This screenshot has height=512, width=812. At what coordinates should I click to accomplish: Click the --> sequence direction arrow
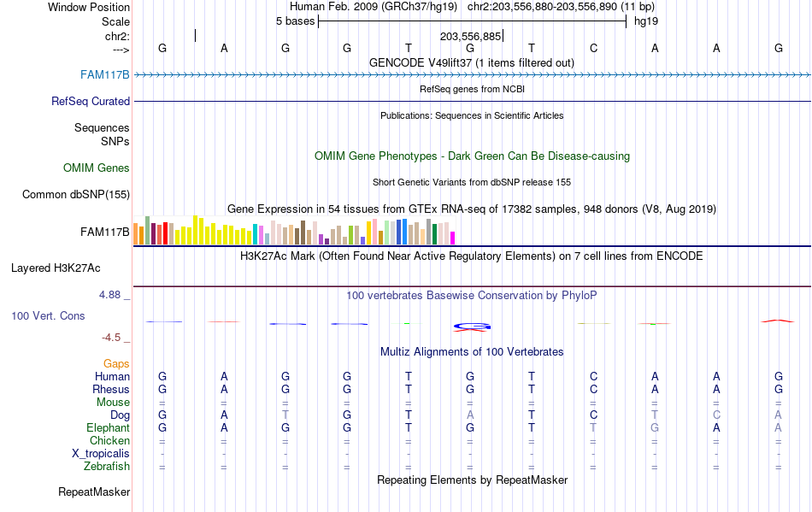[x=121, y=50]
